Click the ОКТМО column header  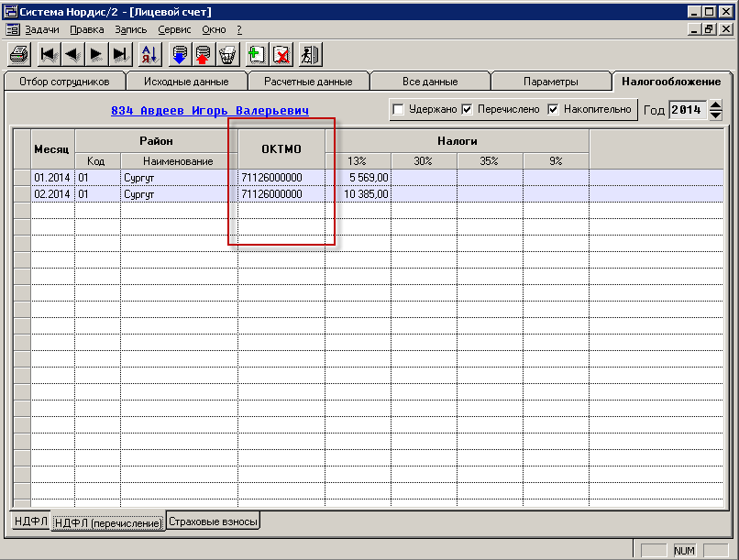281,149
